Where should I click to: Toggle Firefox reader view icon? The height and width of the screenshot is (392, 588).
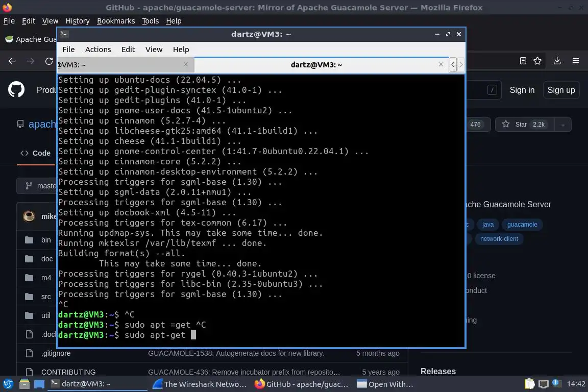pyautogui.click(x=523, y=61)
